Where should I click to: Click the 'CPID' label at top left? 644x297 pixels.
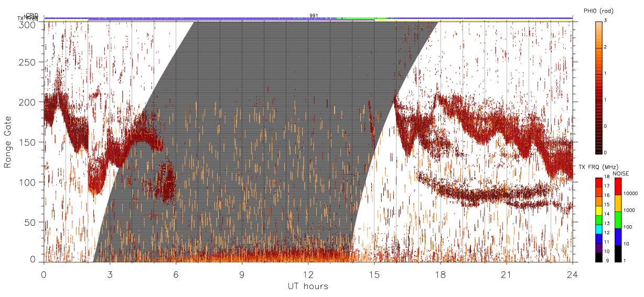tap(32, 15)
